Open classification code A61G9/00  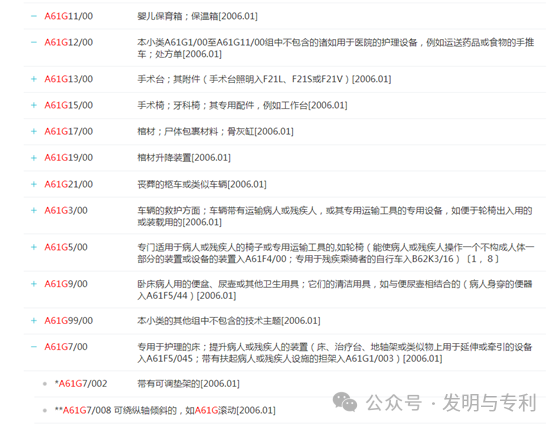[66, 284]
